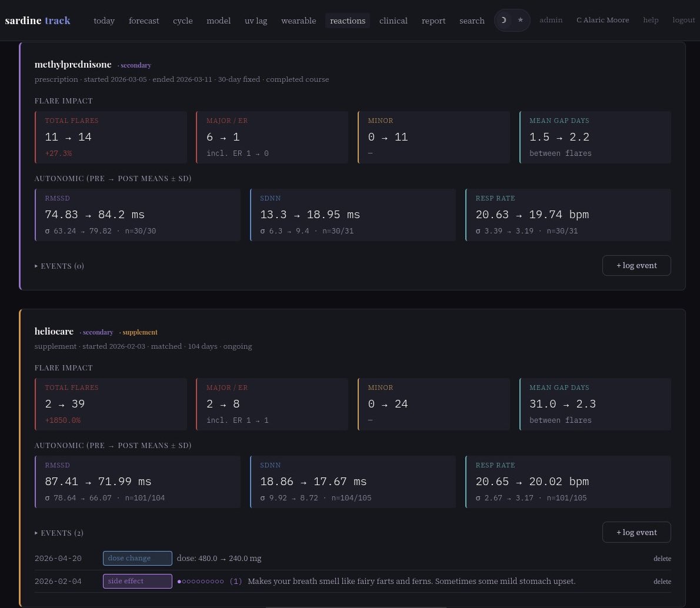Click the dose change tag
700x608 pixels.
click(138, 558)
